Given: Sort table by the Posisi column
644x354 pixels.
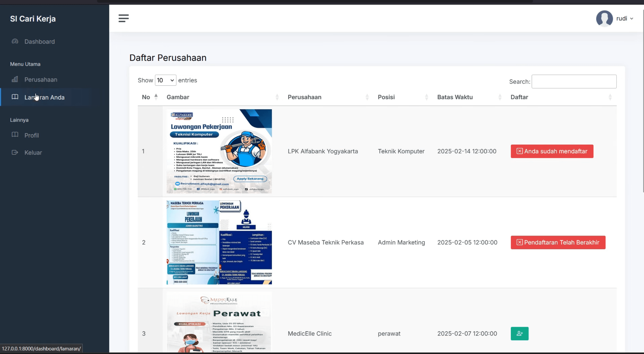Looking at the screenshot, I should pyautogui.click(x=403, y=97).
